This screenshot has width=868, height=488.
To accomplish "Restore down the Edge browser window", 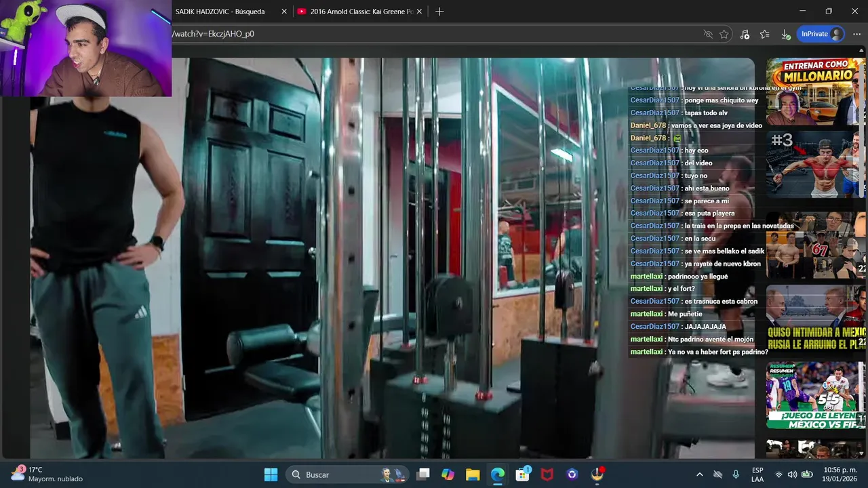I will [829, 12].
